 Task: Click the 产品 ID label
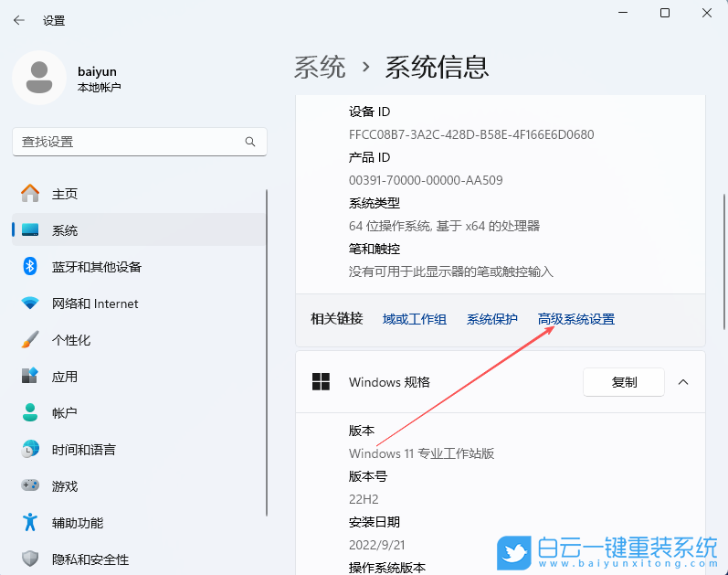tap(369, 157)
